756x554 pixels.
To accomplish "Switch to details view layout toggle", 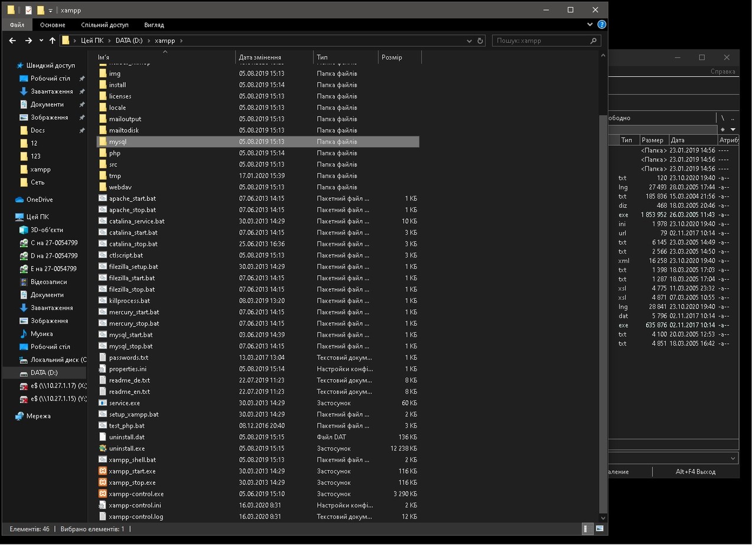I will (x=588, y=529).
